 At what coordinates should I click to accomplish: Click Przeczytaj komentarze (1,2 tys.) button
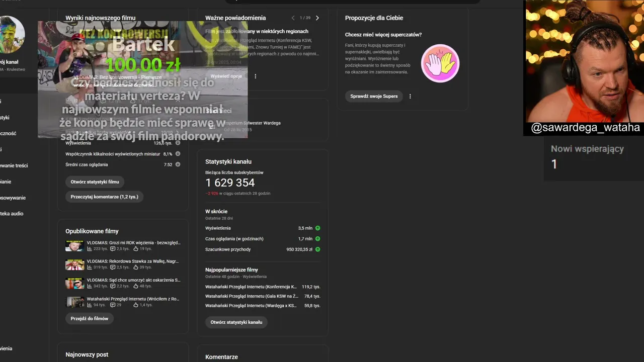click(x=104, y=197)
